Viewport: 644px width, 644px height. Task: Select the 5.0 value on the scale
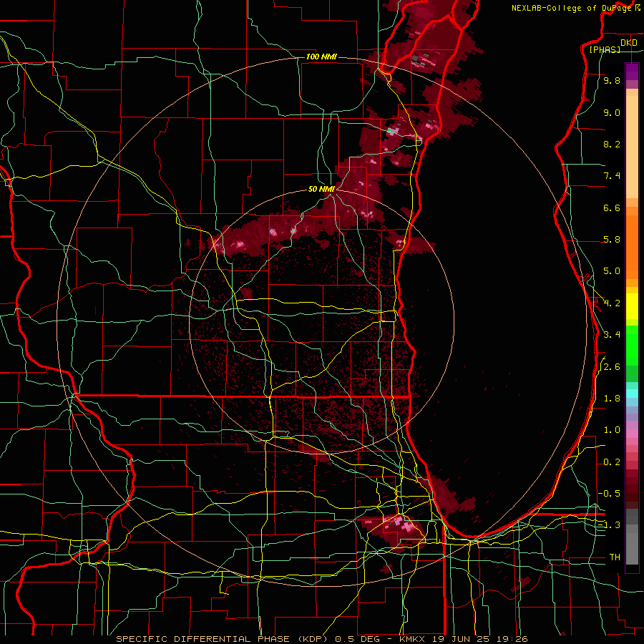coord(612,271)
